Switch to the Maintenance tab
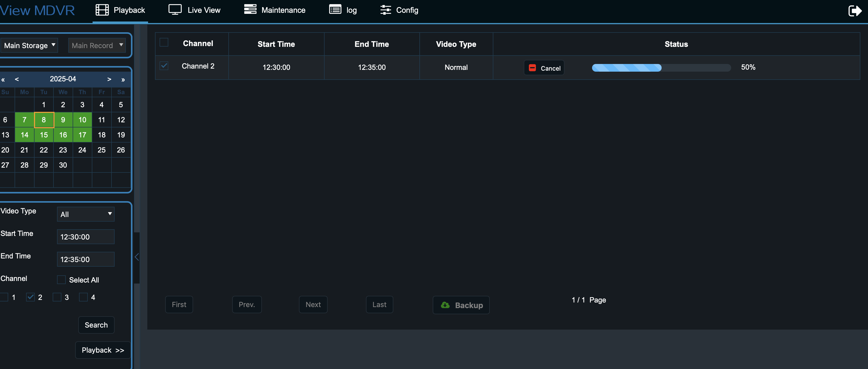Image resolution: width=868 pixels, height=369 pixels. click(x=283, y=10)
